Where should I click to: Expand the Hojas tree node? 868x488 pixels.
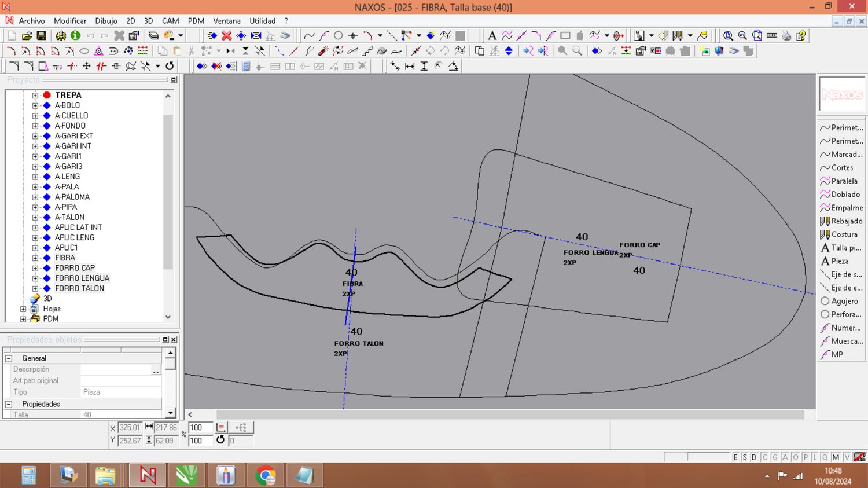23,309
